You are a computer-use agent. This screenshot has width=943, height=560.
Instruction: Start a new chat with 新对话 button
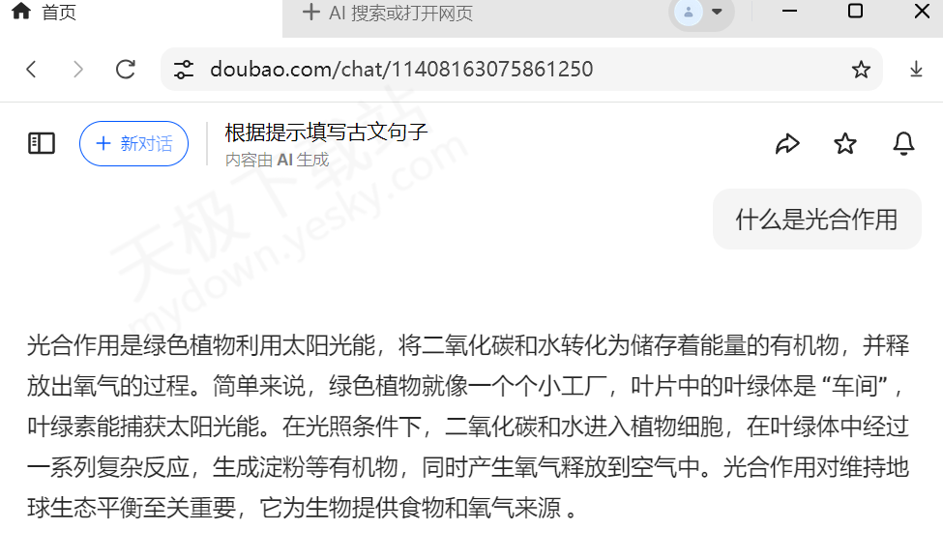(134, 143)
